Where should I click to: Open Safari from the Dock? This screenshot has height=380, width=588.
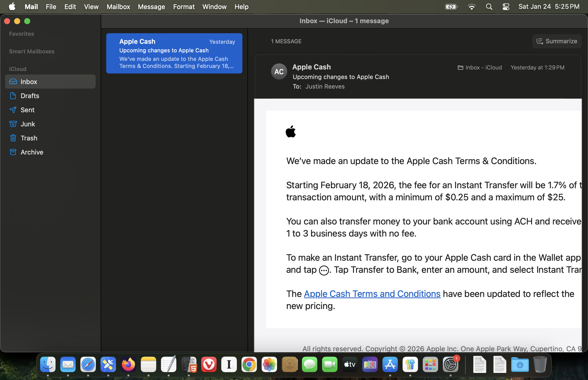pos(88,364)
